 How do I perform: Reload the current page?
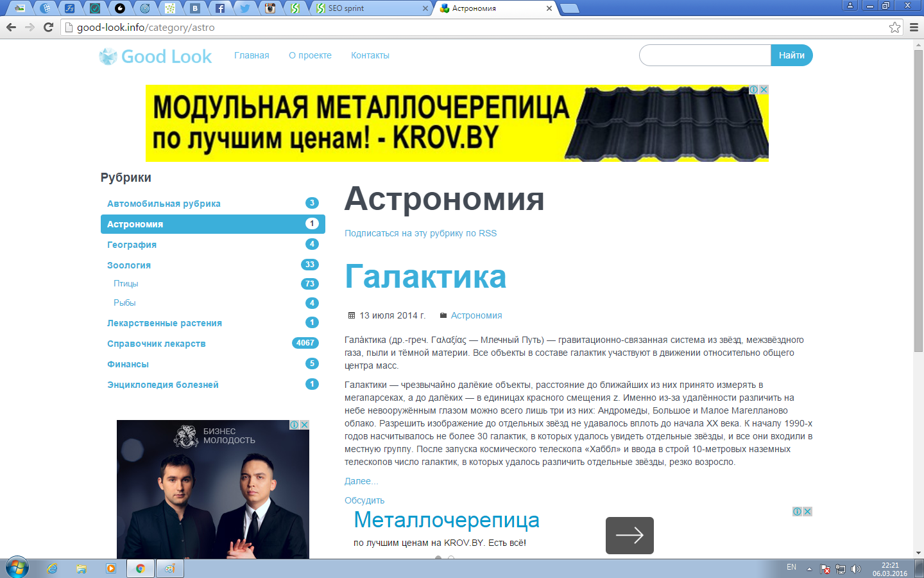click(48, 27)
